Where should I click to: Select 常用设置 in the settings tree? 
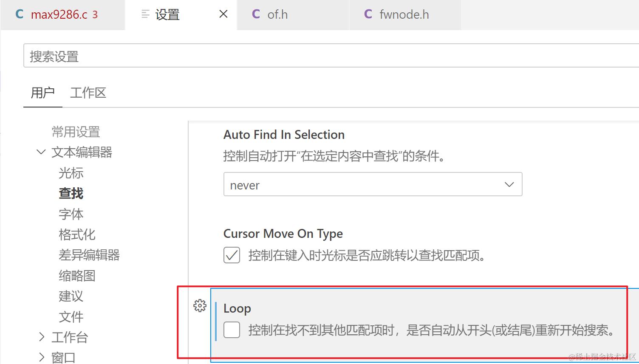[x=76, y=132]
